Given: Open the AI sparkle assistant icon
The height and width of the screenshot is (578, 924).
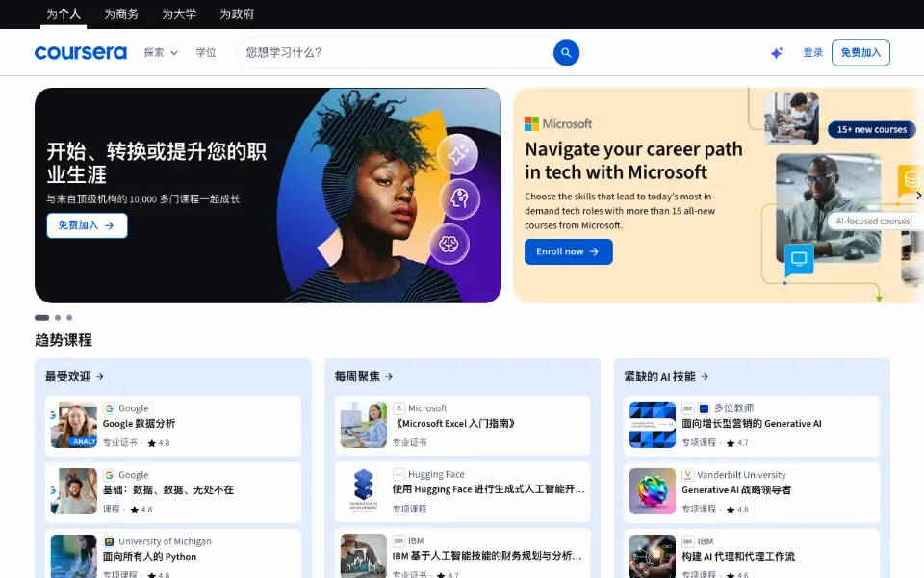Looking at the screenshot, I should click(x=777, y=53).
